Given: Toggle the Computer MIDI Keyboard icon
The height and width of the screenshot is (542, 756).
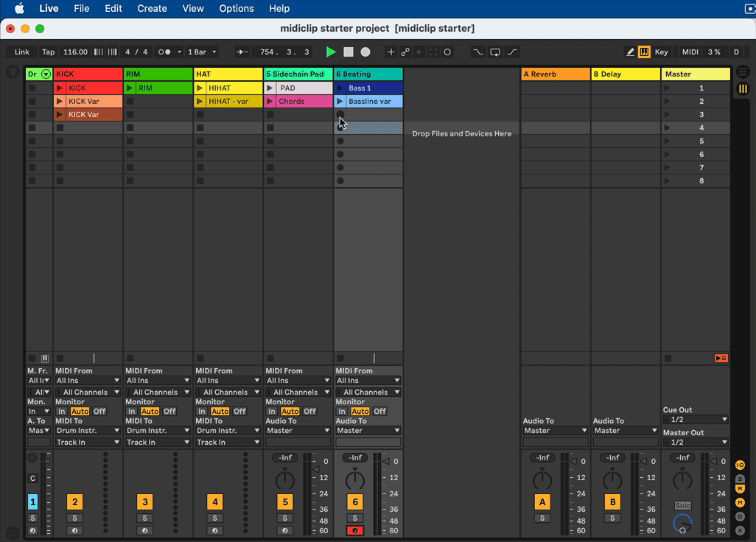Looking at the screenshot, I should point(644,52).
